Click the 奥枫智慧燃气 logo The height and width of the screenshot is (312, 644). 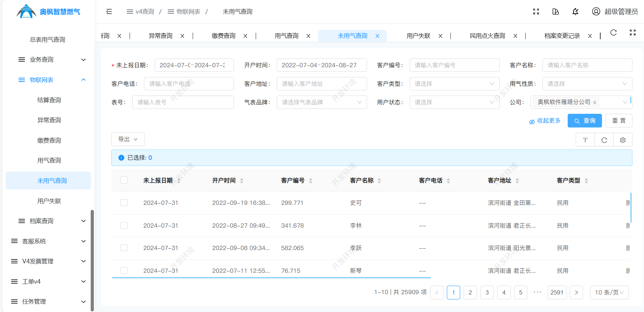48,12
